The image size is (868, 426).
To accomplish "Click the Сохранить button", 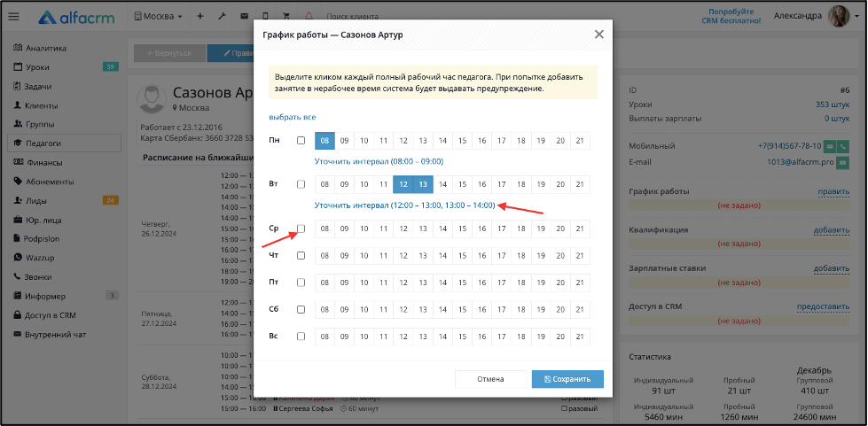I will 567,380.
